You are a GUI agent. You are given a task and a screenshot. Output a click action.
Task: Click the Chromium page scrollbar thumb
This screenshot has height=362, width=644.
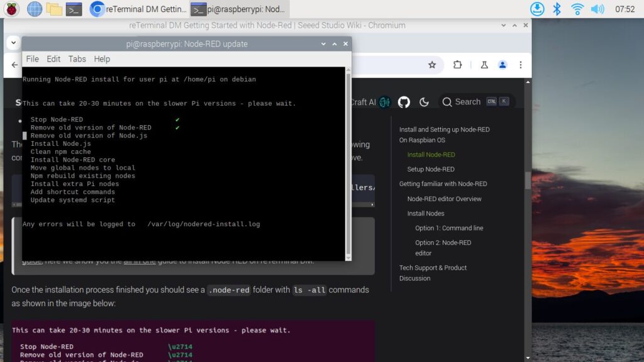pyautogui.click(x=528, y=180)
